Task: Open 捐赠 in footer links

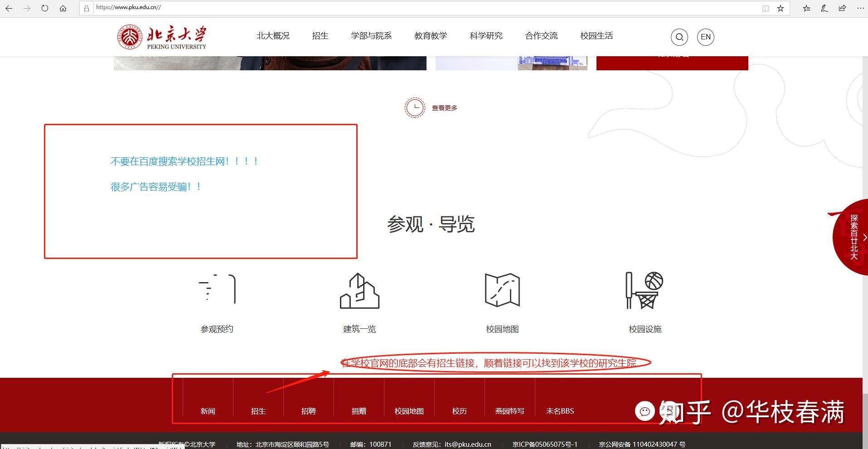Action: tap(359, 411)
